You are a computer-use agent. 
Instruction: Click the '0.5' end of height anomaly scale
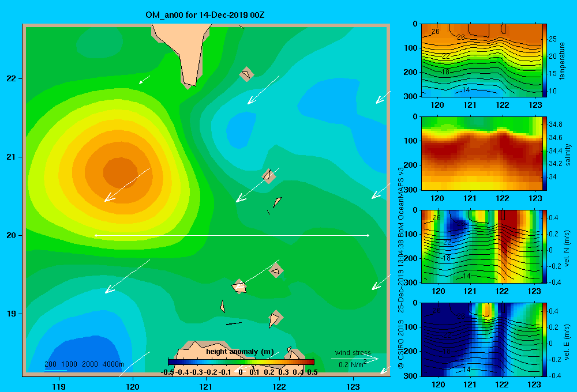pyautogui.click(x=312, y=372)
